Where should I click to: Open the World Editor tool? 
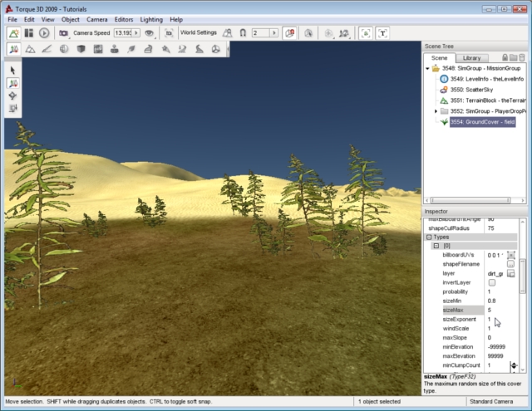(x=14, y=32)
